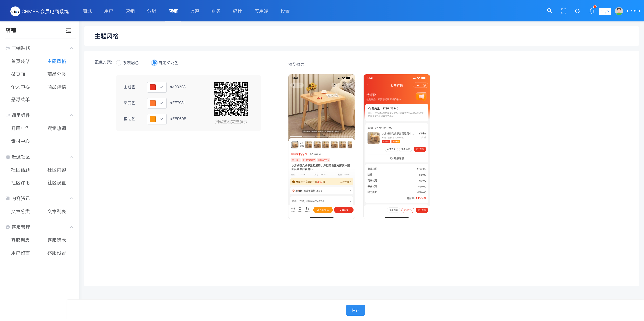The image size is (644, 321).
Task: Select 系统配色 radio option
Action: coord(119,63)
